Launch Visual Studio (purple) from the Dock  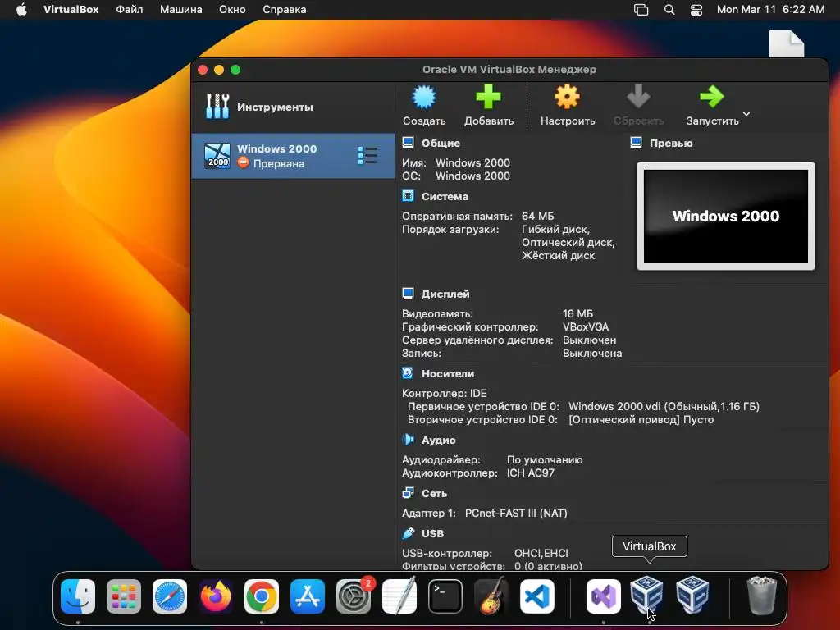(604, 596)
